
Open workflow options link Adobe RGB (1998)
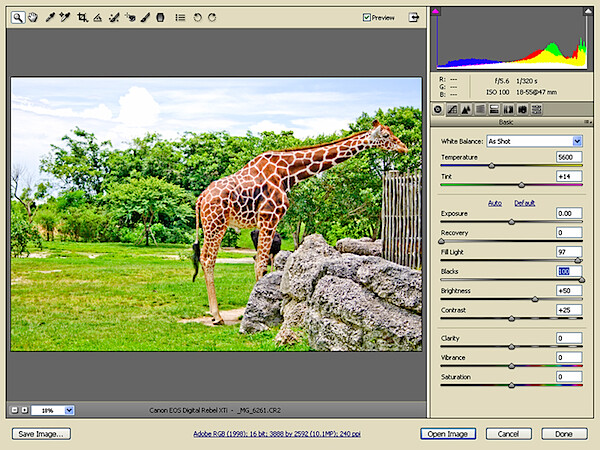click(x=277, y=434)
